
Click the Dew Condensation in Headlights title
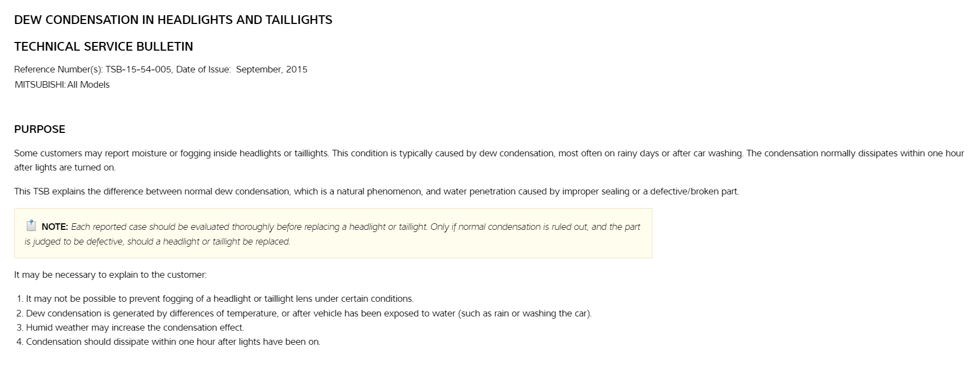click(x=173, y=20)
